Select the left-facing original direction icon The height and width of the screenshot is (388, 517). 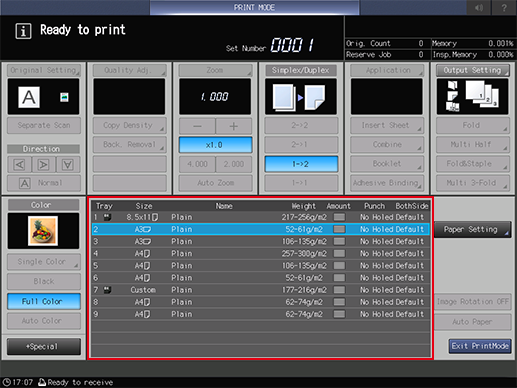pyautogui.click(x=19, y=165)
